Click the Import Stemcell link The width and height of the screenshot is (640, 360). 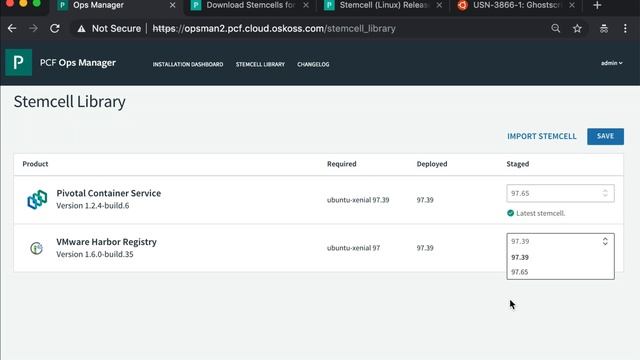point(542,136)
